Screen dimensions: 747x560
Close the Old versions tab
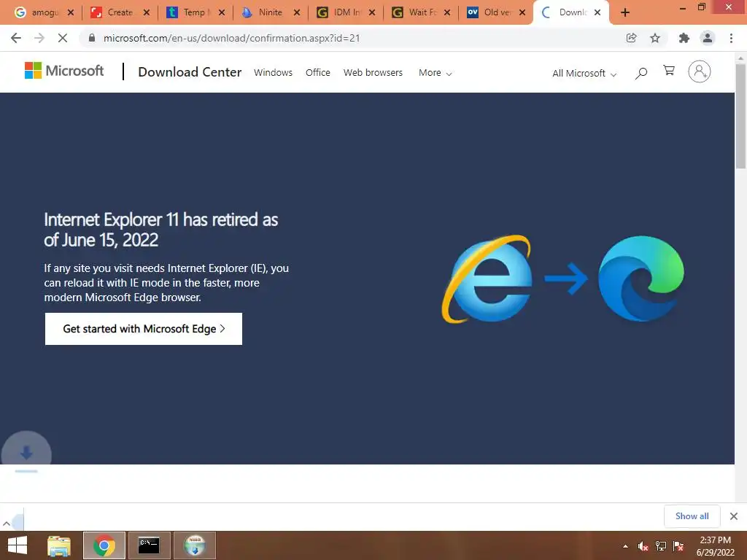(522, 12)
